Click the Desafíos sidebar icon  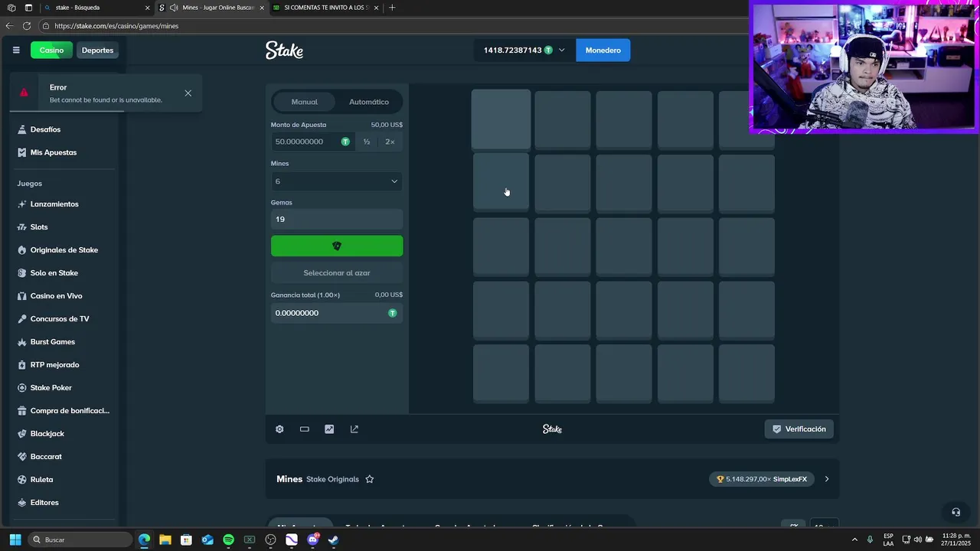coord(22,129)
